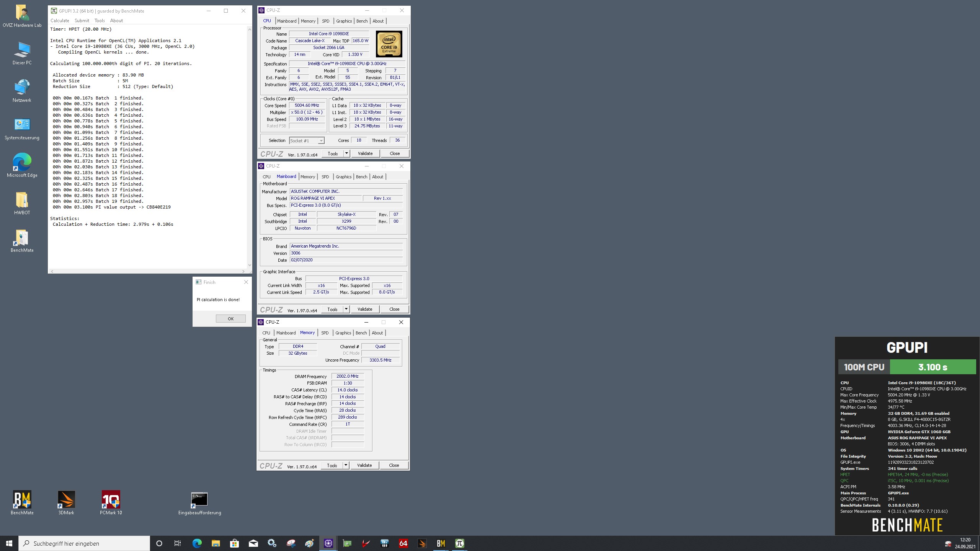Click the Windows search box in taskbar
Screen dimensions: 980x551
[x=84, y=543]
